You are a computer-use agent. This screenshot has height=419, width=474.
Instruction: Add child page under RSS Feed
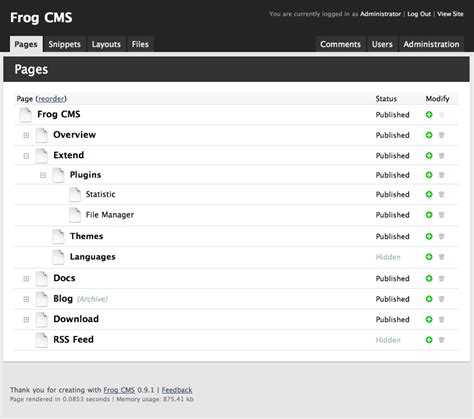pos(429,340)
